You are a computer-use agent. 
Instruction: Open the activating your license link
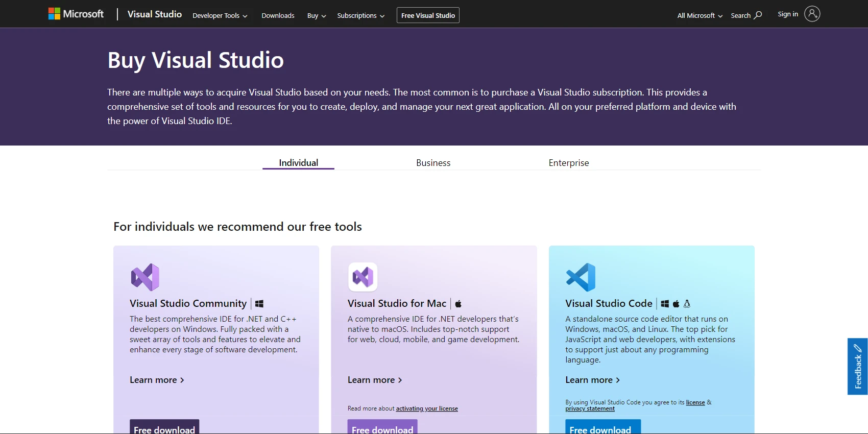pyautogui.click(x=427, y=408)
